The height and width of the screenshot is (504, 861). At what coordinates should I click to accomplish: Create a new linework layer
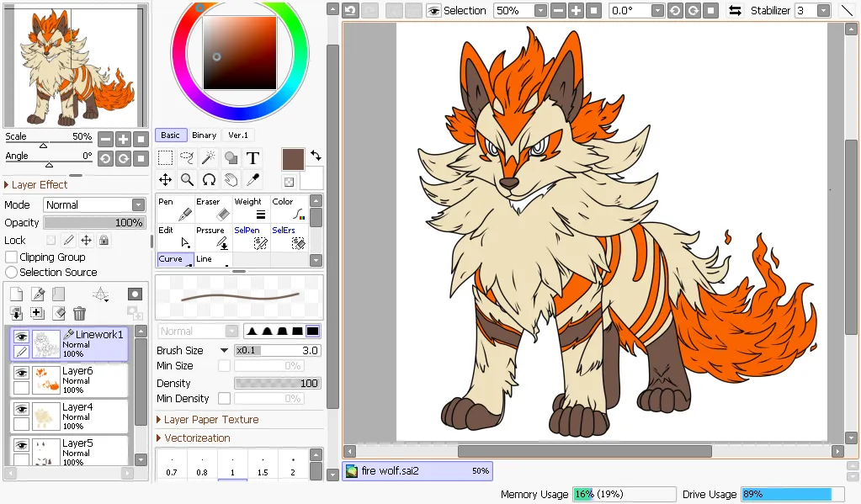pos(38,294)
